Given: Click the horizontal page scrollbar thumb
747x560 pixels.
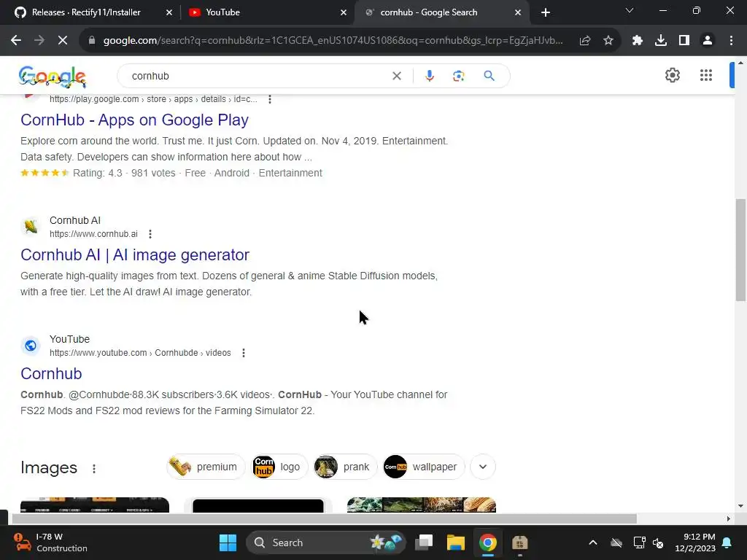Looking at the screenshot, I should pyautogui.click(x=324, y=518).
